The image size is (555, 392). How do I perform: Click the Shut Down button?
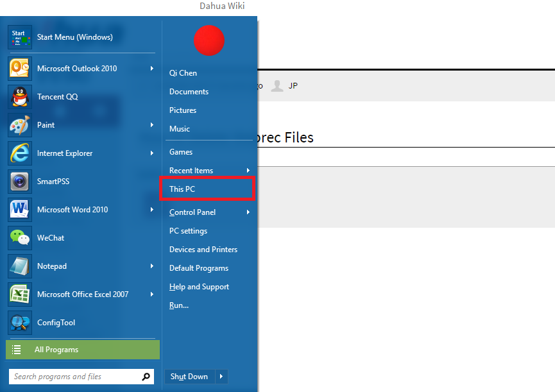(189, 377)
